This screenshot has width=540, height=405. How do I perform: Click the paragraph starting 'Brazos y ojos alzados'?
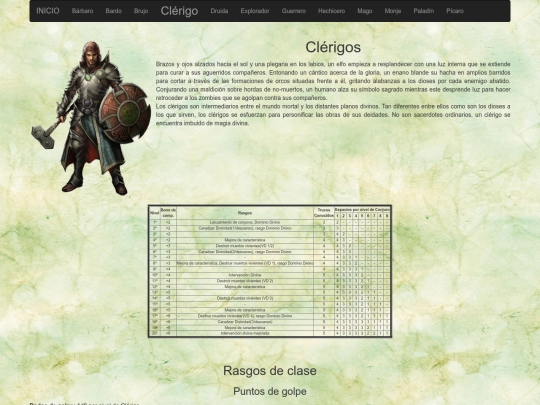tap(333, 81)
